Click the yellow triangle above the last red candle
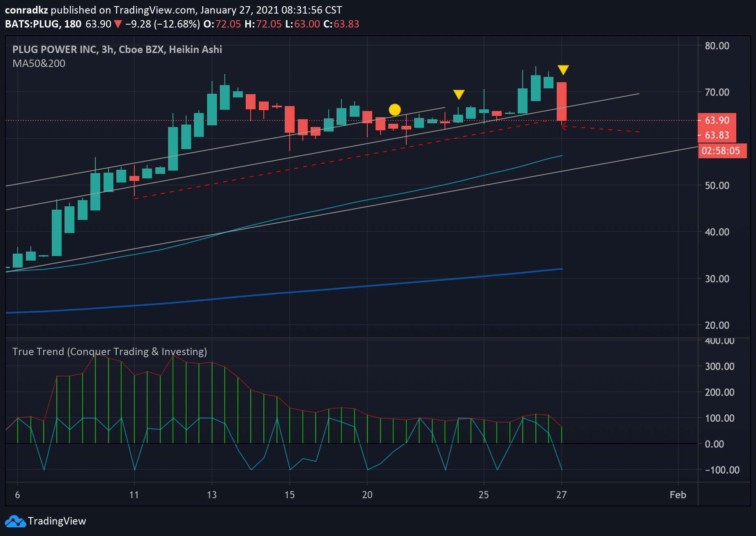 point(563,70)
